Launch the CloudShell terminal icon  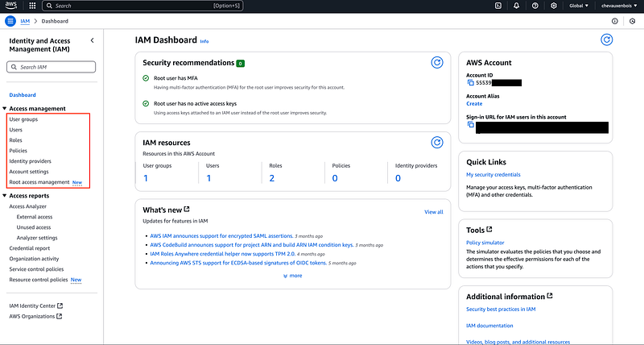tap(498, 6)
